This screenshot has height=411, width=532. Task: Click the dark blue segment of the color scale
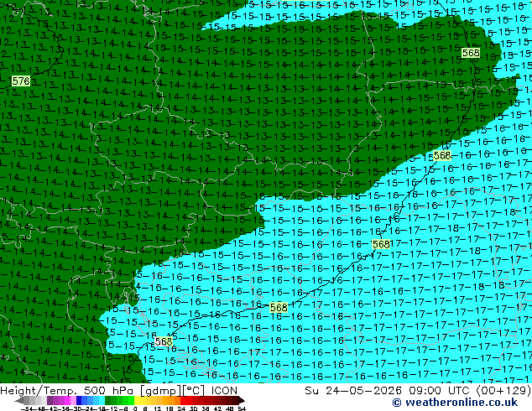coord(79,400)
